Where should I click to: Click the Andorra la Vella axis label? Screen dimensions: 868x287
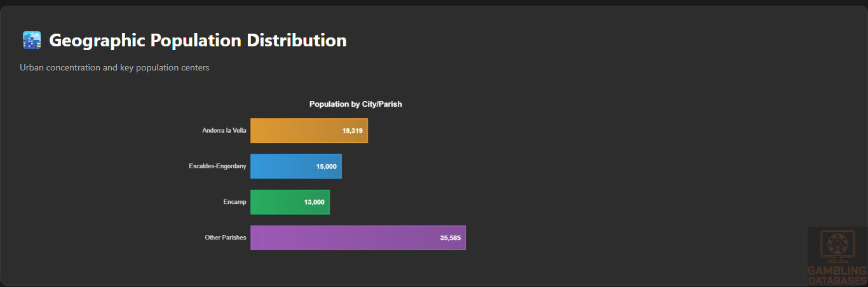[224, 131]
